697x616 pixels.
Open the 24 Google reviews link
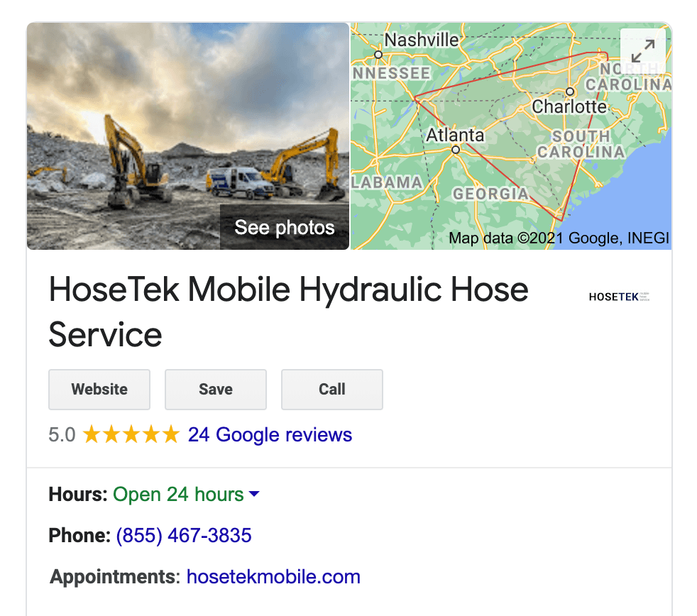(270, 434)
